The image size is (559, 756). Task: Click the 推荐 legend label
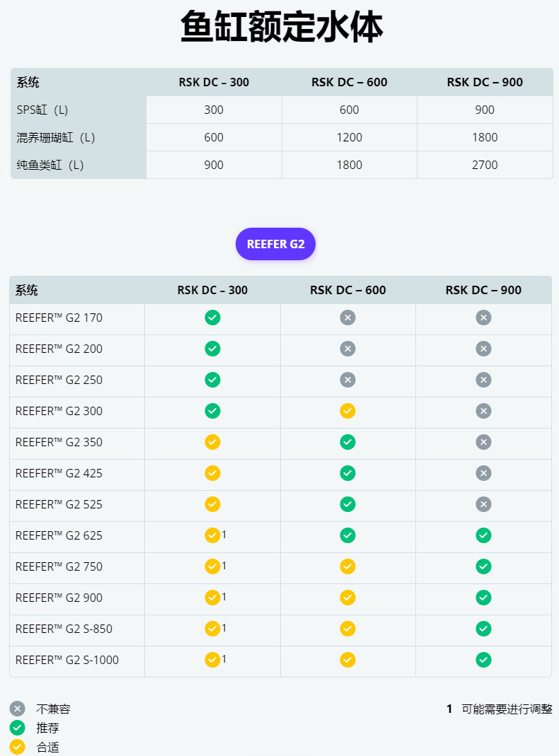click(47, 728)
